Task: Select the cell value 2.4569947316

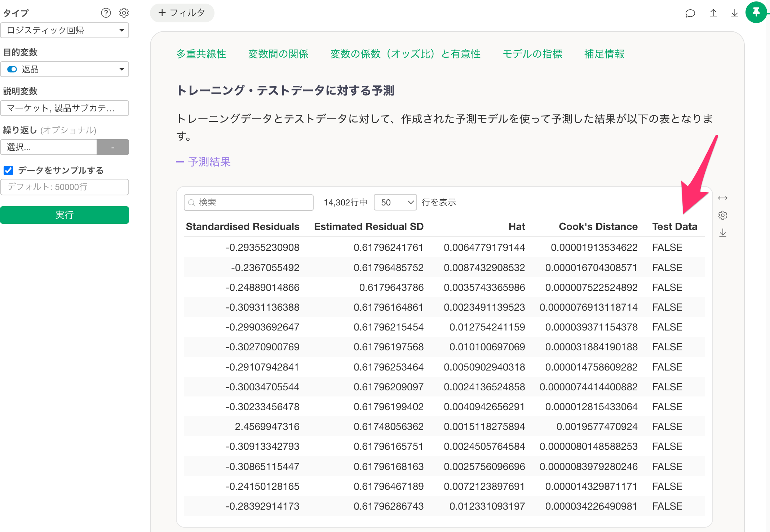Action: click(x=267, y=426)
